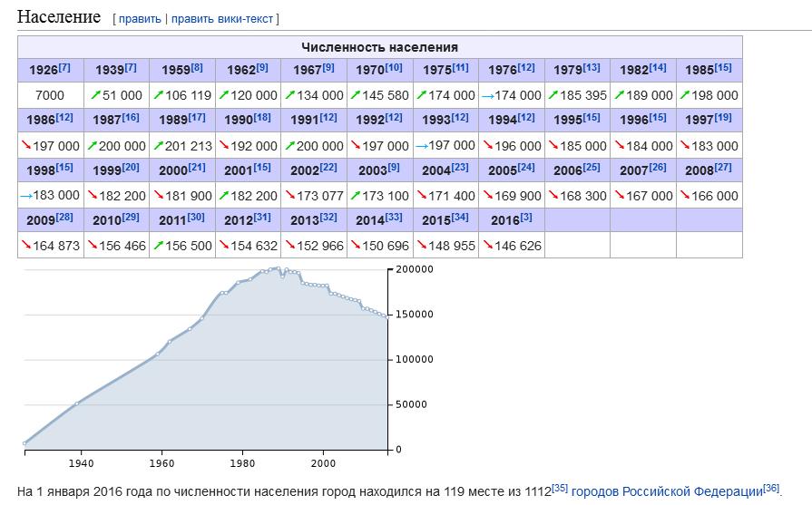Viewport: 812px width, 505px height.
Task: Click the blue arrow beside 183 000 under 1998
Action: (x=25, y=195)
